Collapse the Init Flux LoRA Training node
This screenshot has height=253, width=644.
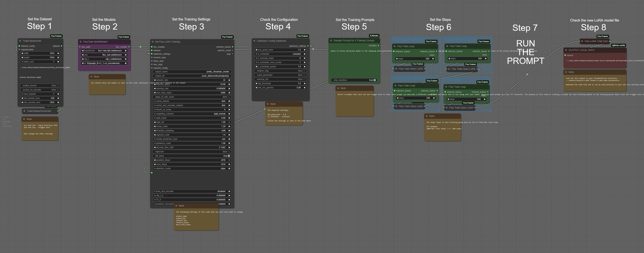(x=152, y=42)
